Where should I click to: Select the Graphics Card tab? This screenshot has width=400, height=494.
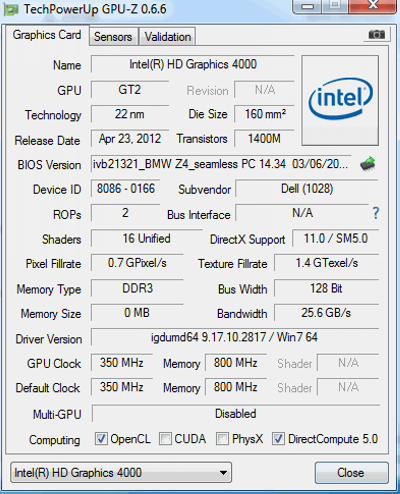tap(47, 35)
